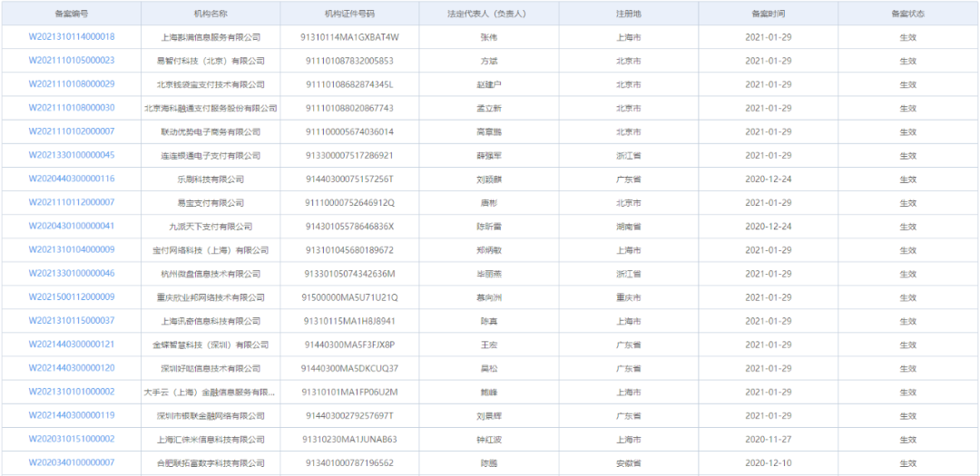Click the 机构名称 column header

[211, 14]
